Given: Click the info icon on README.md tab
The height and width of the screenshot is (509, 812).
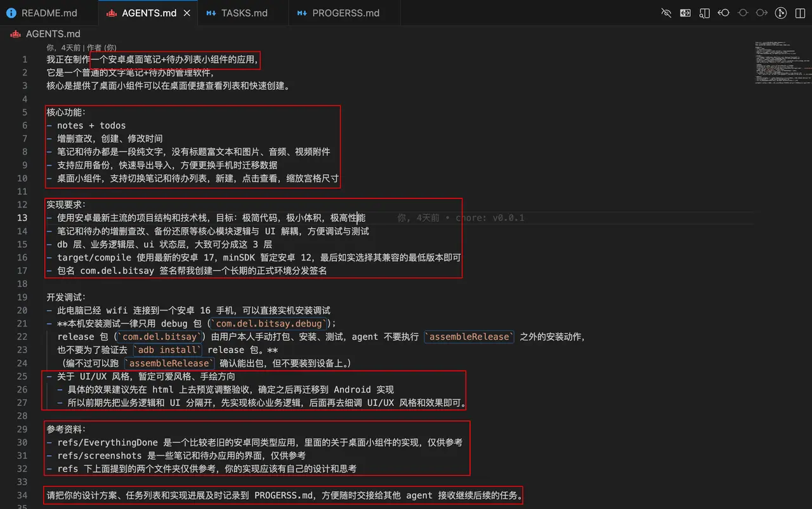Looking at the screenshot, I should [x=11, y=13].
